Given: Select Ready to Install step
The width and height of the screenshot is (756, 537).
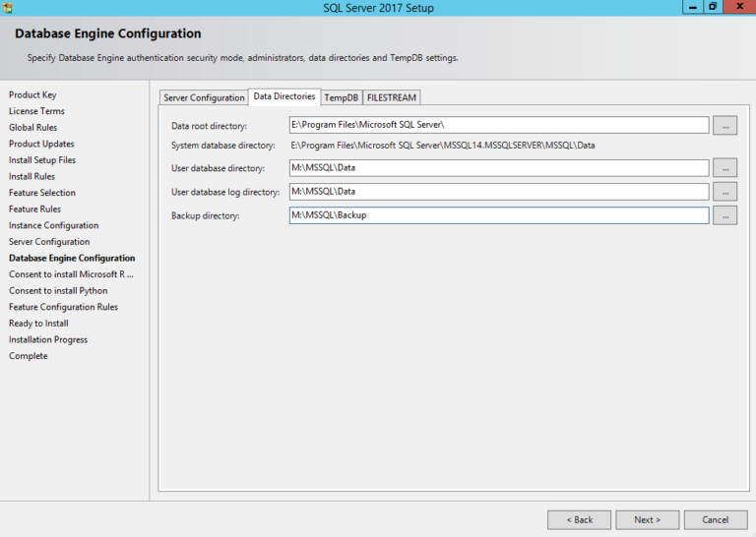Looking at the screenshot, I should click(38, 324).
